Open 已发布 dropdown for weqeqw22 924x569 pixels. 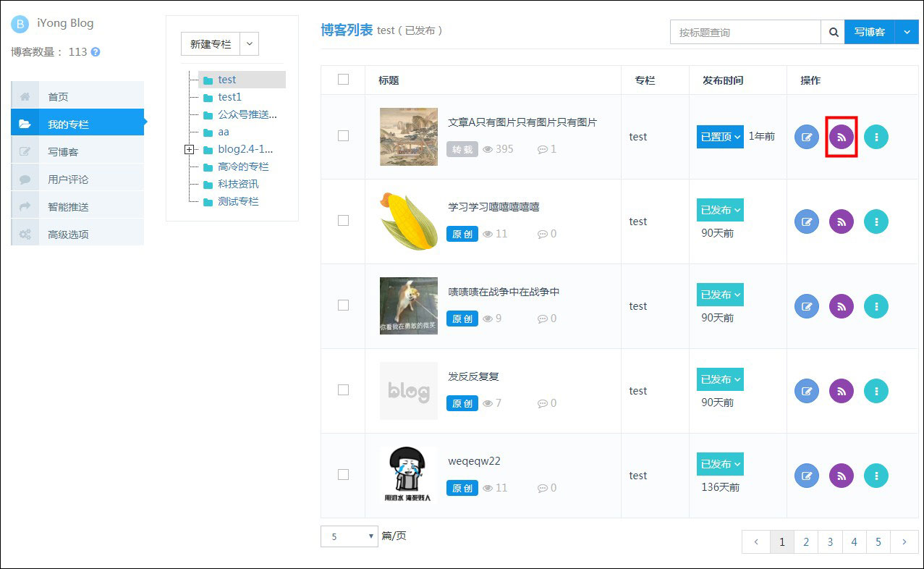click(x=720, y=464)
